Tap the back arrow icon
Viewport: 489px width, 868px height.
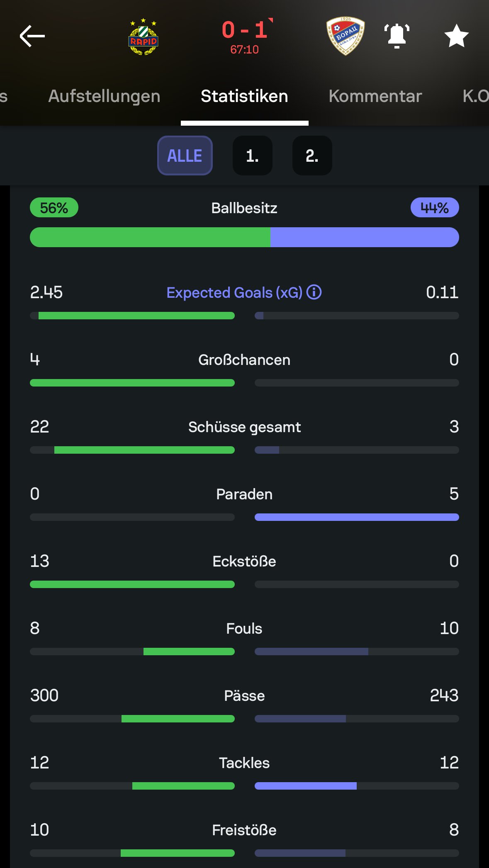coord(32,36)
